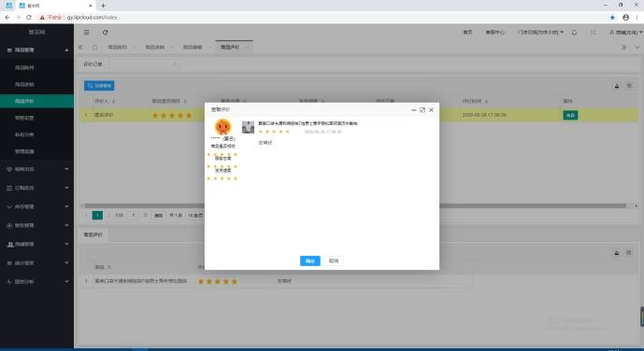
Task: Open the first submenu item under 商品管理
Action: click(x=37, y=67)
